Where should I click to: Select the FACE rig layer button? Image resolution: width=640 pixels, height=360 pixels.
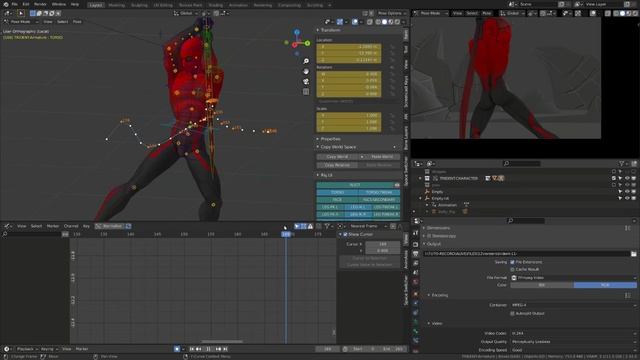337,200
